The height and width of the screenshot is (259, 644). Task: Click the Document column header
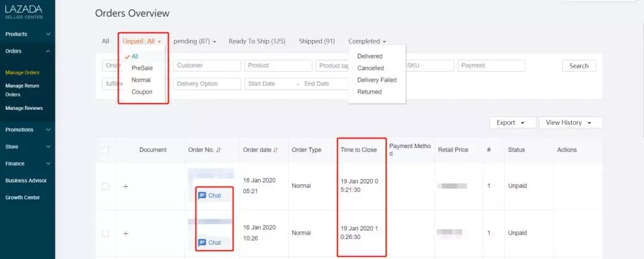[153, 150]
